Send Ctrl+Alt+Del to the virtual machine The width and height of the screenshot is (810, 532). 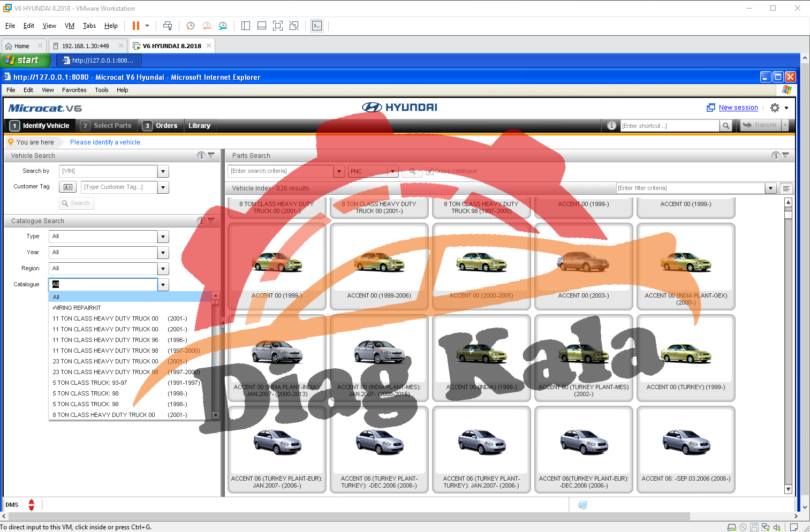(168, 26)
